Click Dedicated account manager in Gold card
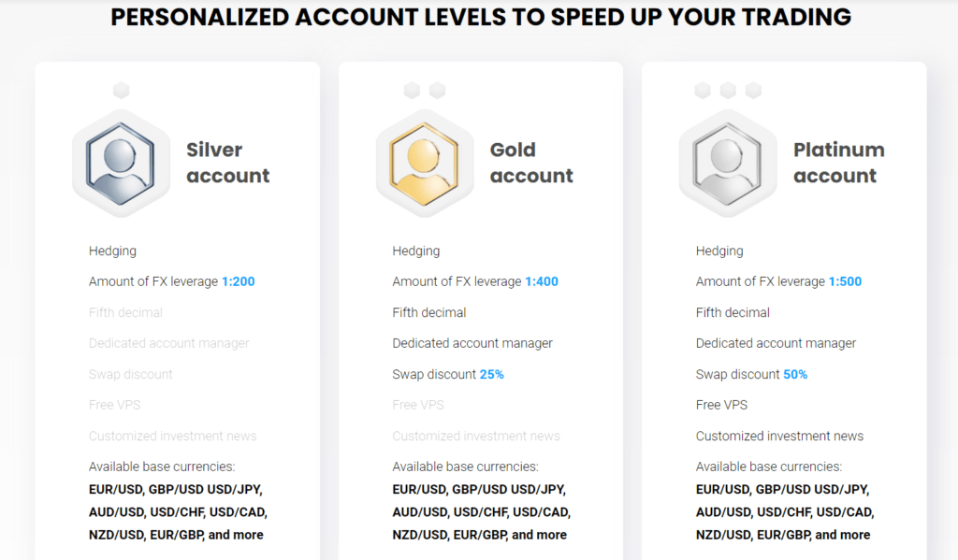The image size is (958, 560). click(472, 343)
